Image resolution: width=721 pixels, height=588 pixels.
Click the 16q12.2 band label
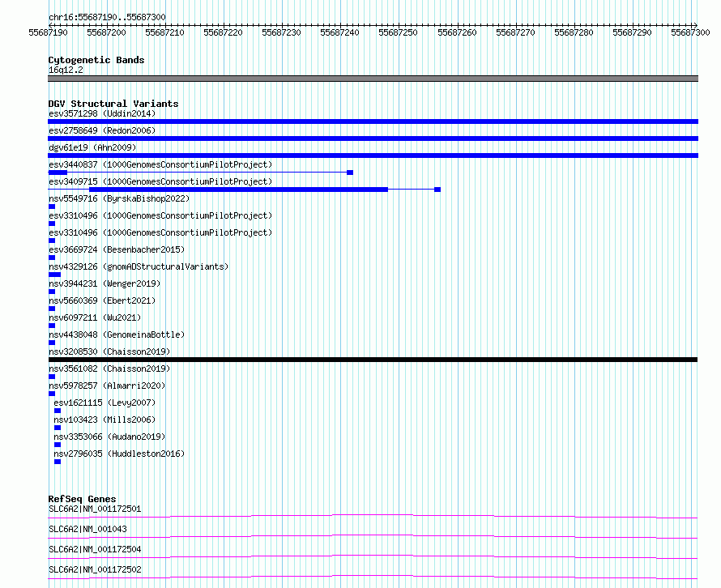click(x=66, y=70)
